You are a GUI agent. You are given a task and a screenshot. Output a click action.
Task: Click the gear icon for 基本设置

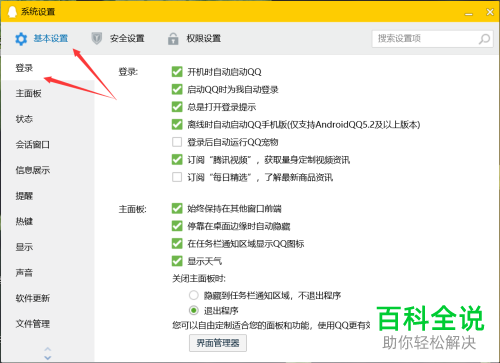(21, 39)
